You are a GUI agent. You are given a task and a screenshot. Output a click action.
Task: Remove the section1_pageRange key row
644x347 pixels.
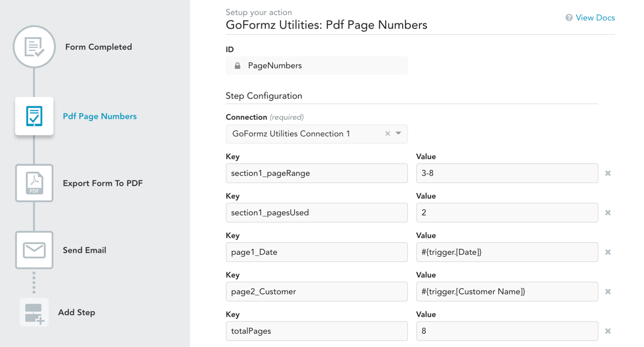point(608,173)
